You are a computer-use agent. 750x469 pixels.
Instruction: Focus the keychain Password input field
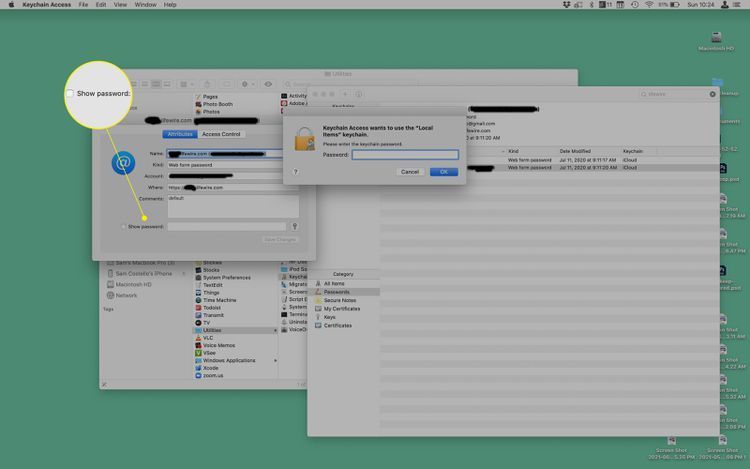coord(405,155)
